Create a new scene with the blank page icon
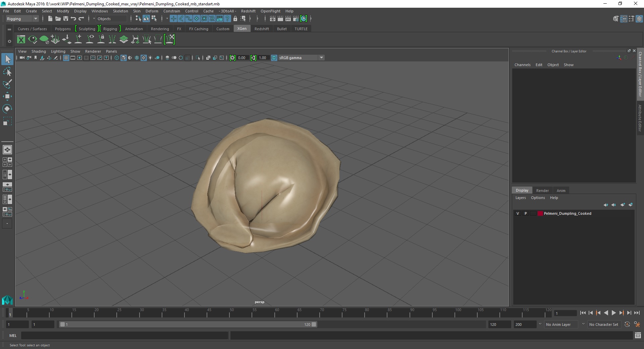644x349 pixels. (x=50, y=19)
